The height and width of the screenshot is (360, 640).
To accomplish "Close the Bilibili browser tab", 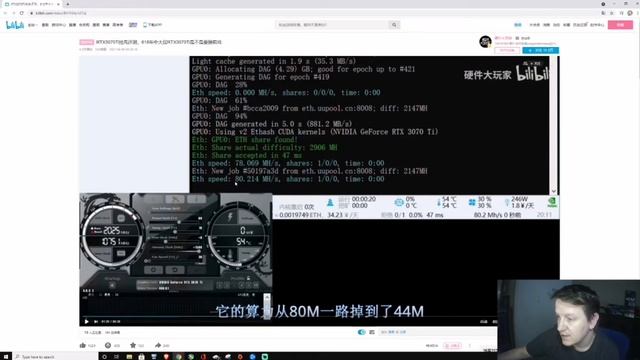I will pyautogui.click(x=58, y=4).
